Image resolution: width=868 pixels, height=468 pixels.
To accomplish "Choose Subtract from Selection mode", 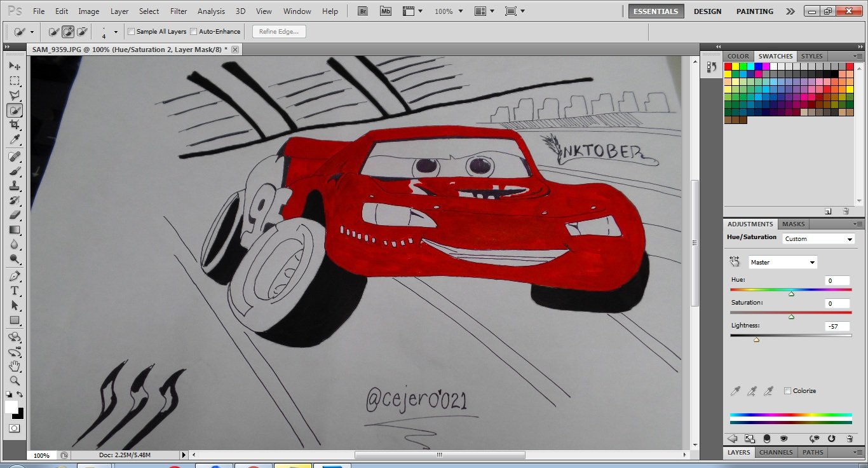I will 82,32.
